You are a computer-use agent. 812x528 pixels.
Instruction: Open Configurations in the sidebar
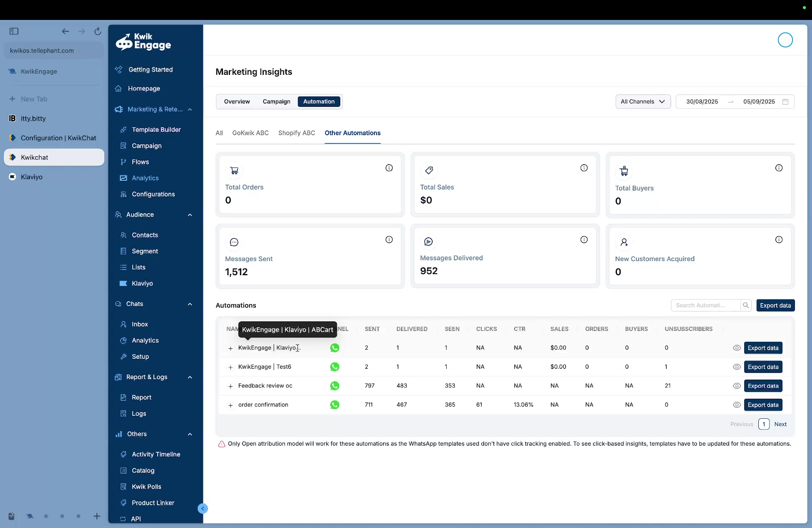tap(153, 194)
